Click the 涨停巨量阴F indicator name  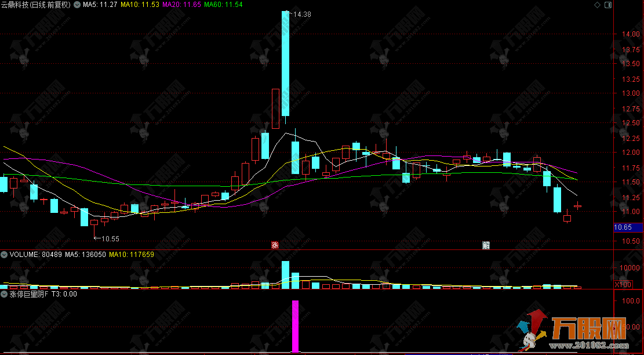[x=29, y=294]
